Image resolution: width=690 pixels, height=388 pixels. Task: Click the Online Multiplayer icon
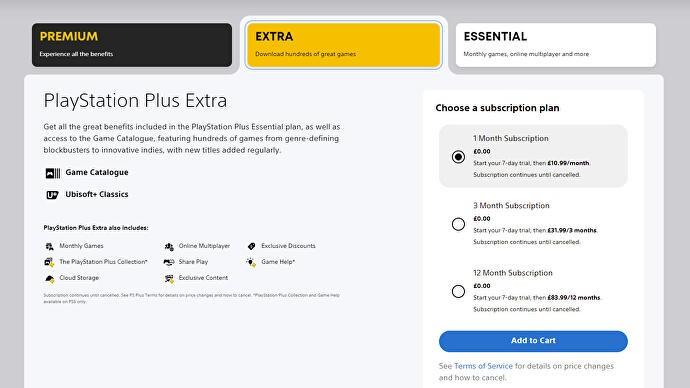pyautogui.click(x=169, y=246)
